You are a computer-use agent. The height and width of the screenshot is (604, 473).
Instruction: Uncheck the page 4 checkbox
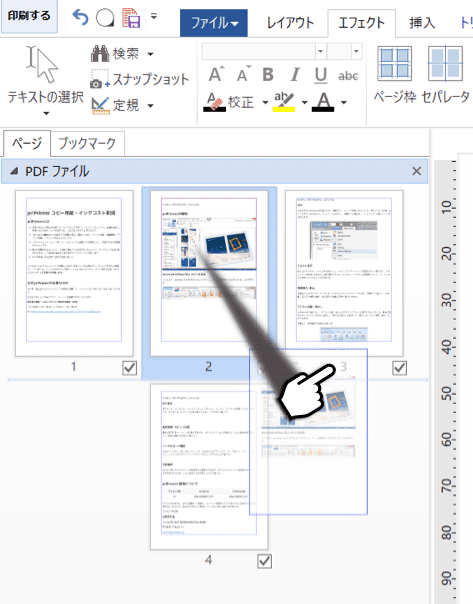264,561
